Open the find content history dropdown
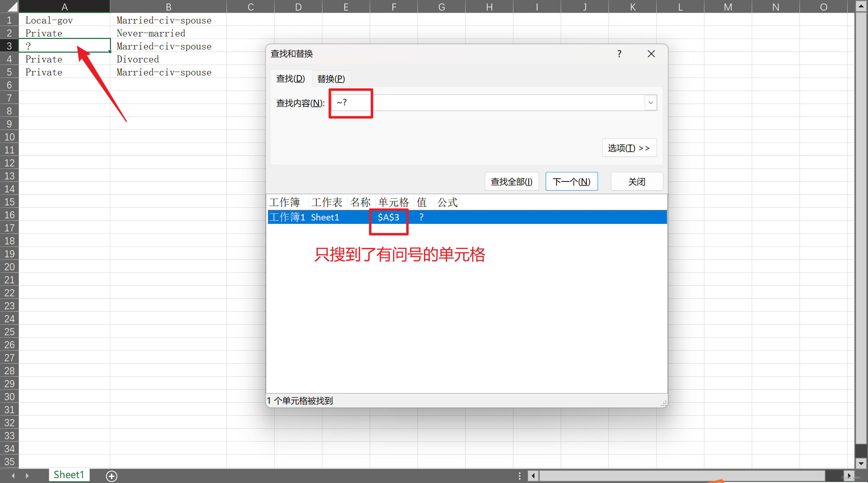Viewport: 868px width, 483px height. tap(650, 103)
